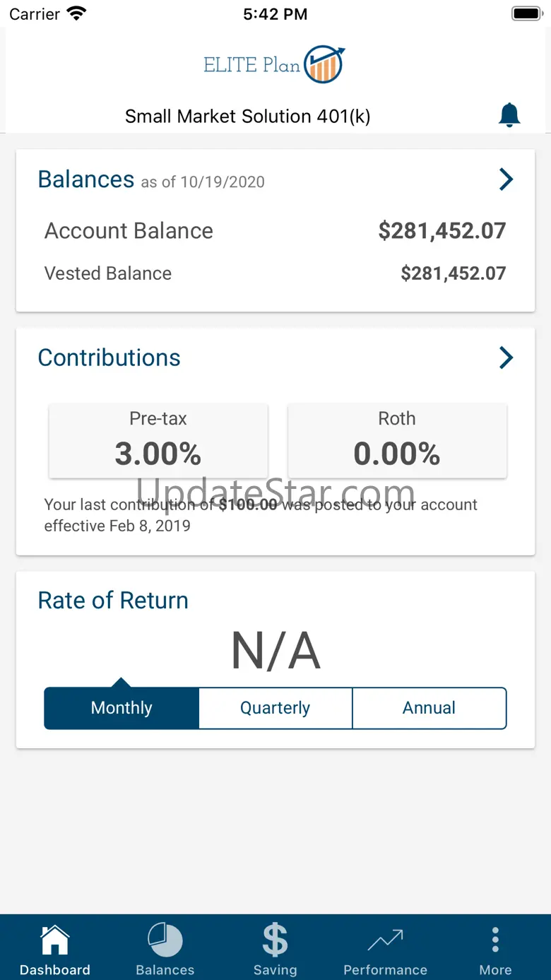Screen dimensions: 551x980
Task: Open the Roth 0.00% contribution card
Action: tap(397, 440)
